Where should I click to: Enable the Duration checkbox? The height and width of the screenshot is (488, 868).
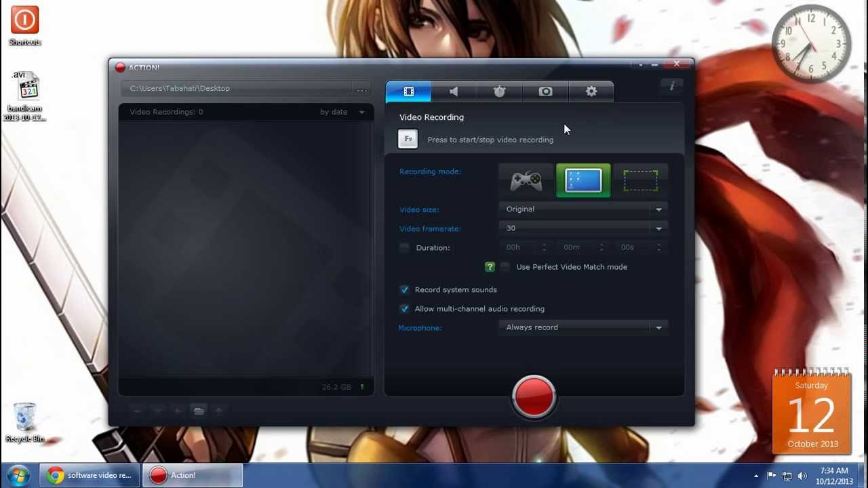[x=404, y=247]
